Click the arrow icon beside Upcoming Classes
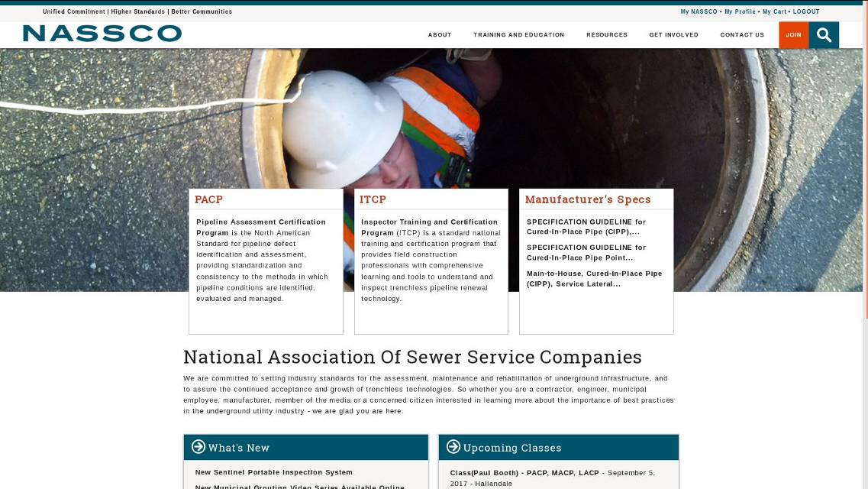Screen dimensions: 868x489 pyautogui.click(x=453, y=446)
